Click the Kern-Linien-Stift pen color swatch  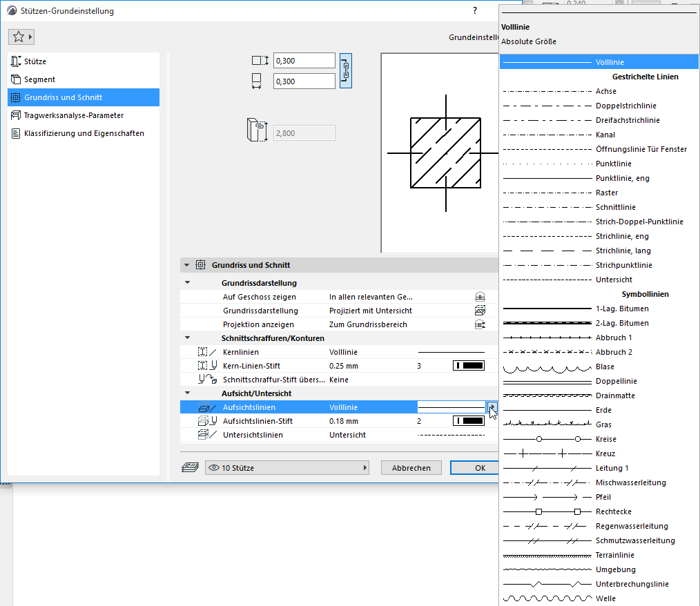(469, 366)
